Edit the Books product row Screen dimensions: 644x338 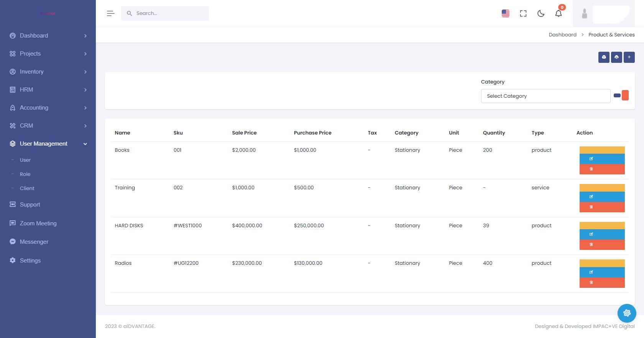pyautogui.click(x=602, y=159)
